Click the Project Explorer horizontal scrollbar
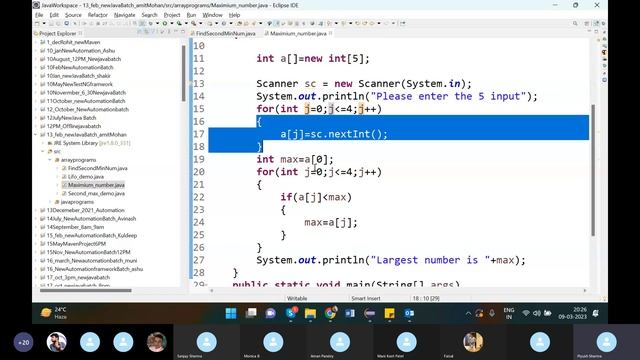The image size is (640, 360). (x=86, y=291)
